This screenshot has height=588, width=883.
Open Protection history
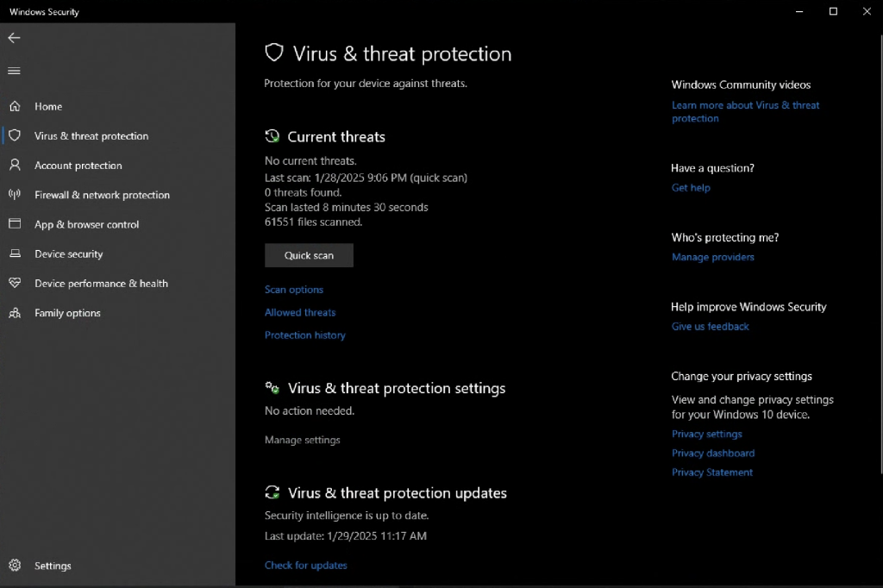point(304,335)
